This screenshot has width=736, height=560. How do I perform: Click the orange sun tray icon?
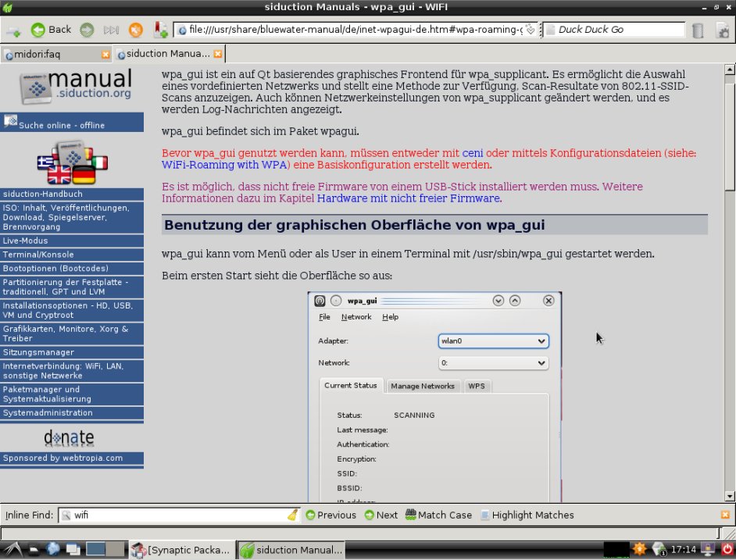point(639,549)
